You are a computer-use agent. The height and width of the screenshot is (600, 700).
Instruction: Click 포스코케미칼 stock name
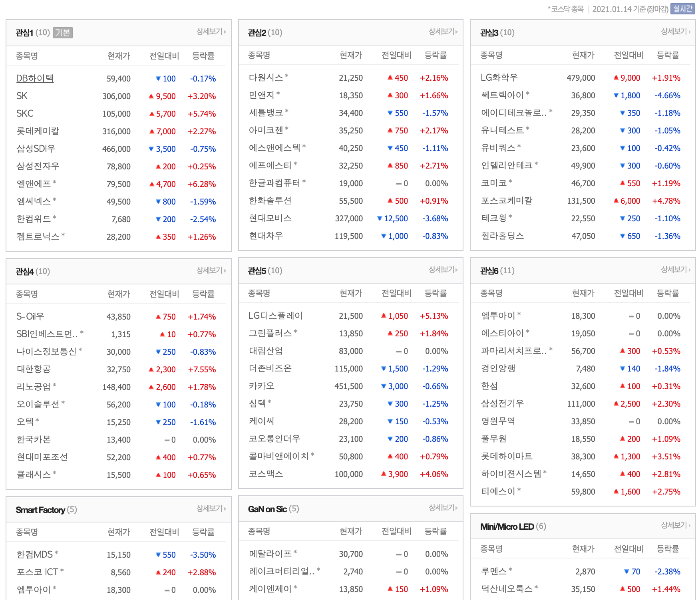click(x=507, y=201)
